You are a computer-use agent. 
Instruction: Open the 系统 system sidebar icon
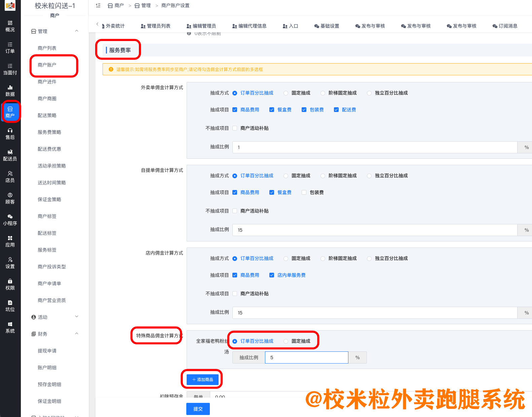10,328
